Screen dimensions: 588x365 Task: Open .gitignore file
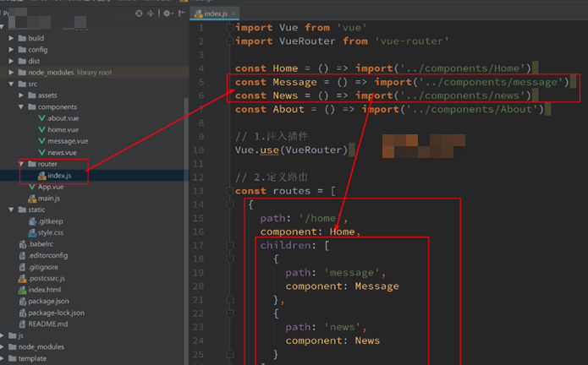tap(43, 267)
